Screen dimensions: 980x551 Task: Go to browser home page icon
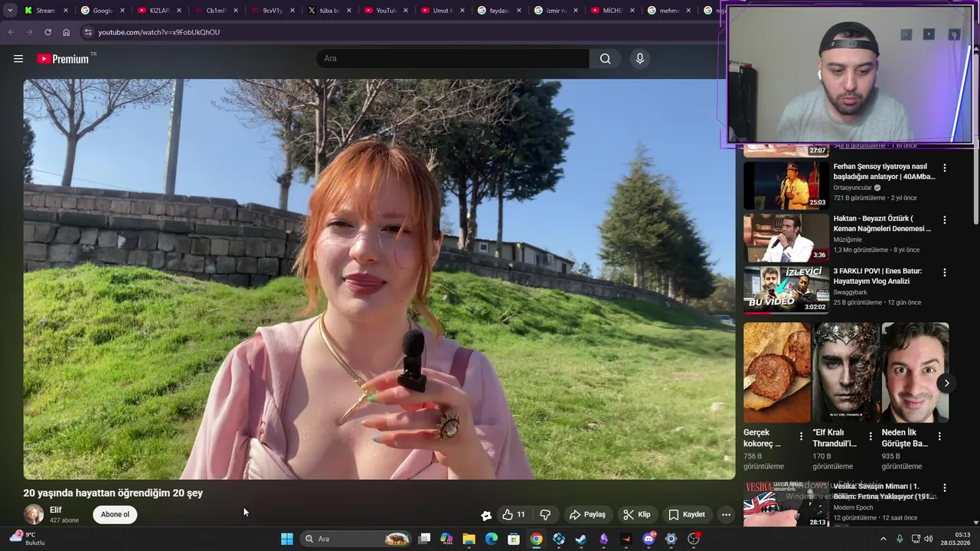pyautogui.click(x=66, y=32)
